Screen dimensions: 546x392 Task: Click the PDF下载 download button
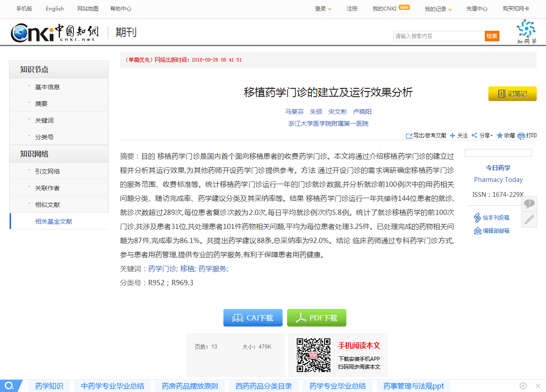point(317,318)
